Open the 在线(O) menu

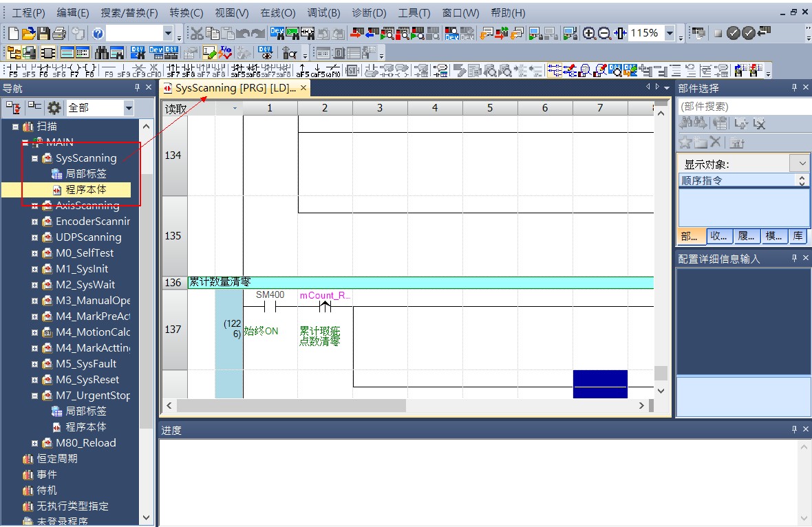click(x=277, y=12)
